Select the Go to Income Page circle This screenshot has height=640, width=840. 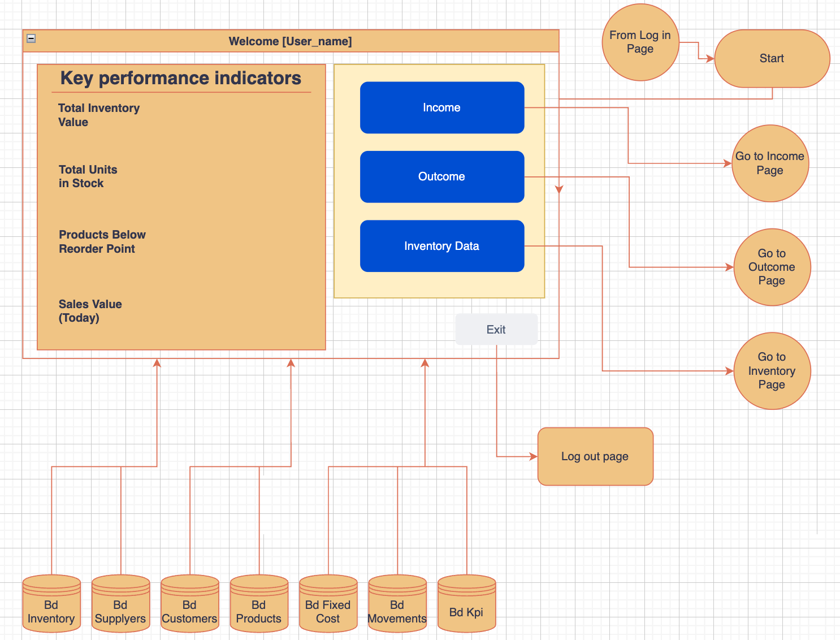tap(770, 163)
